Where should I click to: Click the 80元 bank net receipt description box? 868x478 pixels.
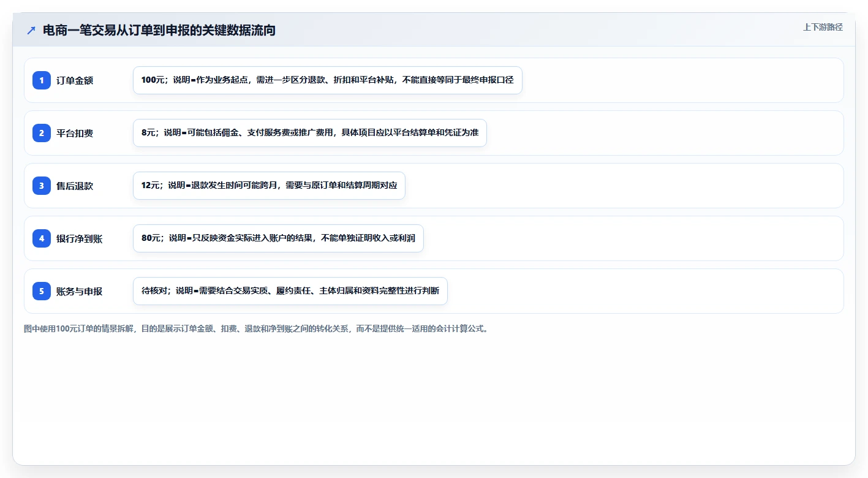(x=278, y=238)
